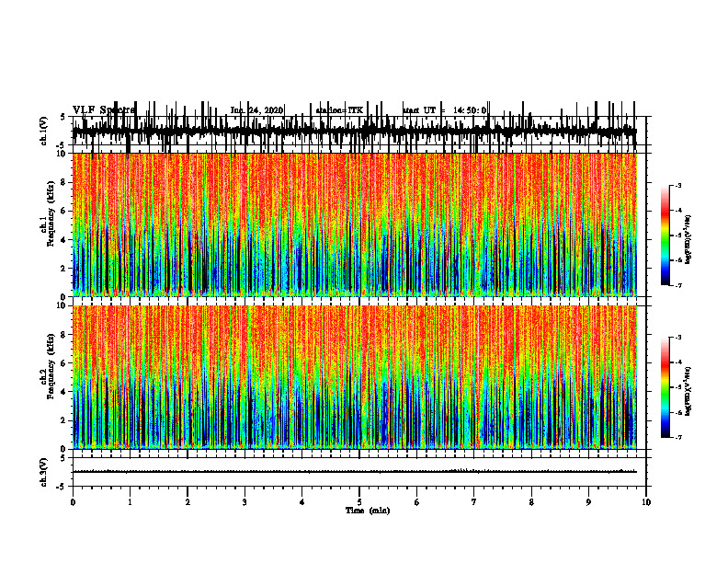This screenshot has height=563, width=728.
Task: Click the ch.2 frequency tick label '4'
Action: (x=63, y=392)
